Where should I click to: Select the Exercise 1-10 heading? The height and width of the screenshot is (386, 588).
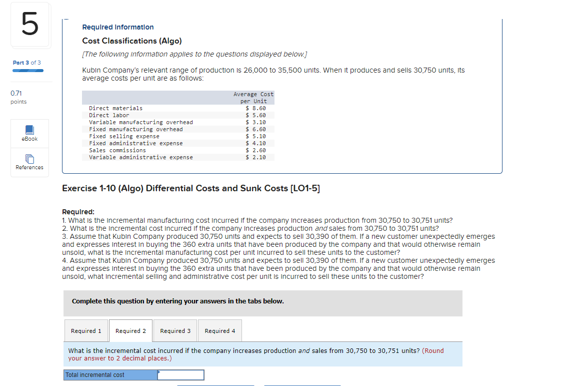click(x=191, y=188)
